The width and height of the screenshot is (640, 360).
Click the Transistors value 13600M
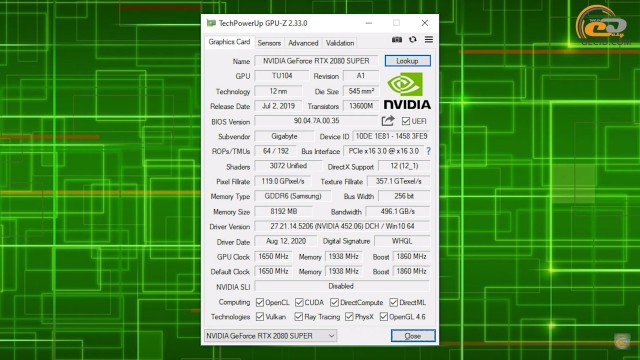click(x=361, y=106)
